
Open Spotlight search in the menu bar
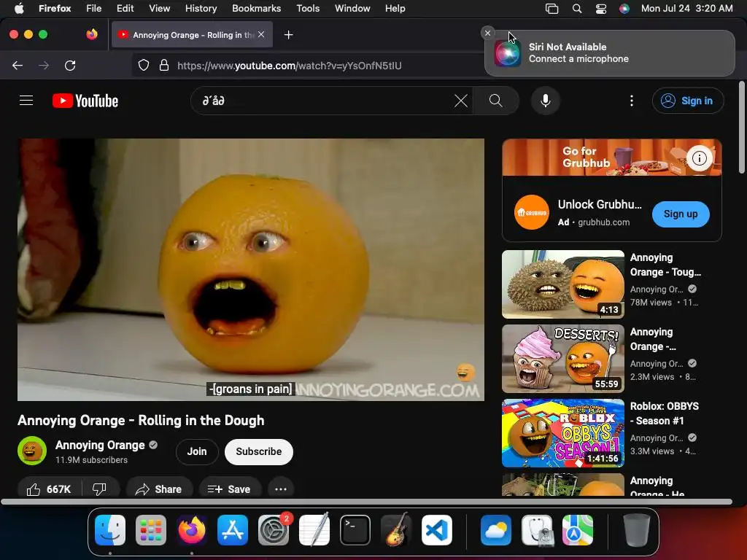[577, 8]
